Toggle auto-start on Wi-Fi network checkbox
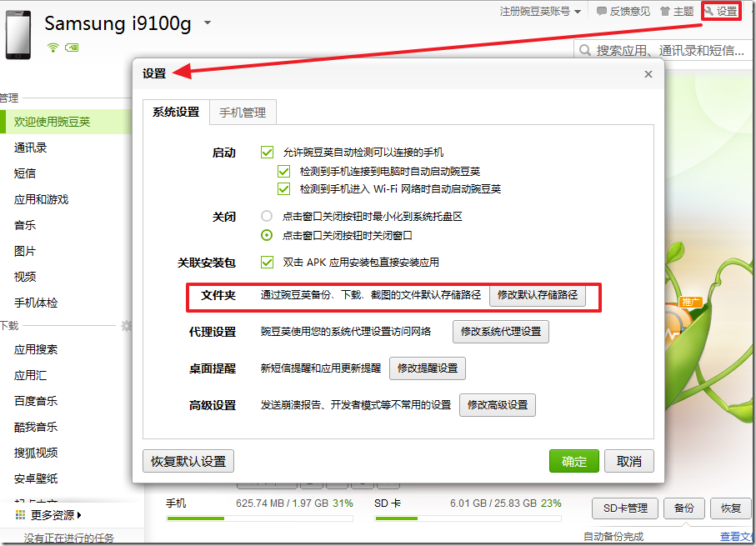 coord(283,188)
